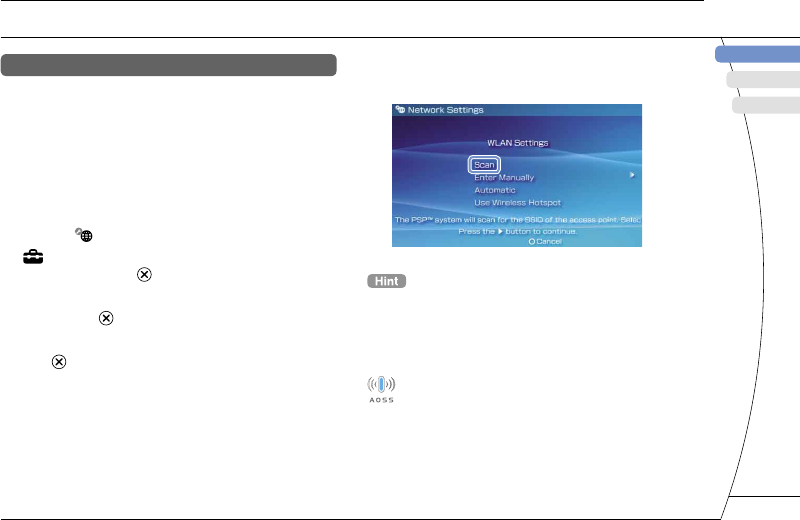Image resolution: width=800 pixels, height=520 pixels.
Task: Click the Network Settings title bar icon
Action: [x=400, y=109]
